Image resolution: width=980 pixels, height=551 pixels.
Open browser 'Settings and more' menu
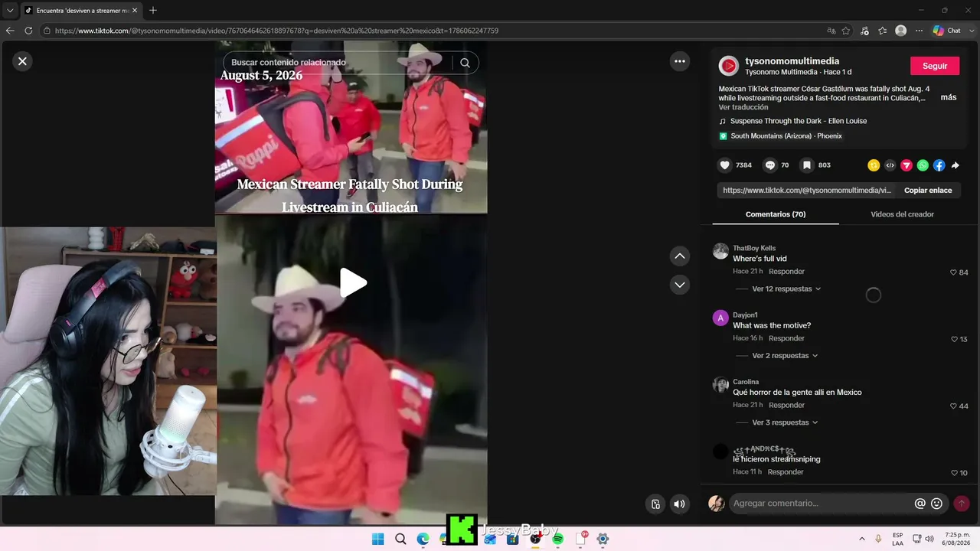(x=920, y=31)
